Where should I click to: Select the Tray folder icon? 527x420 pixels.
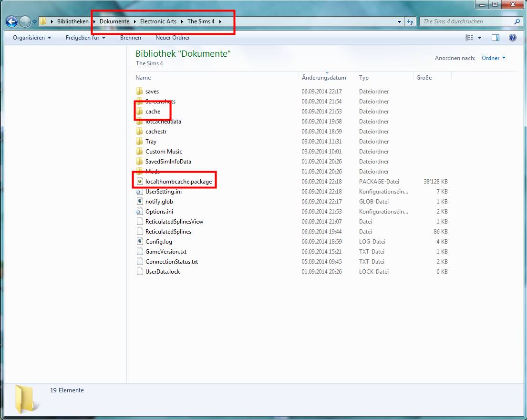pyautogui.click(x=139, y=142)
